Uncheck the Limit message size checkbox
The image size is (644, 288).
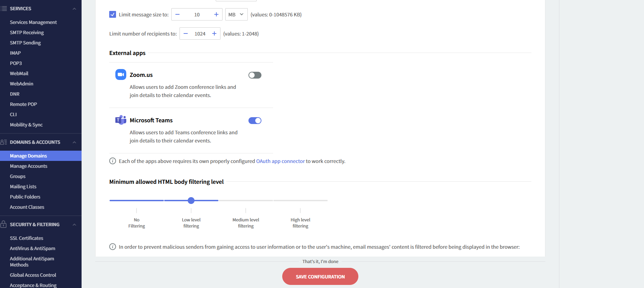113,14
